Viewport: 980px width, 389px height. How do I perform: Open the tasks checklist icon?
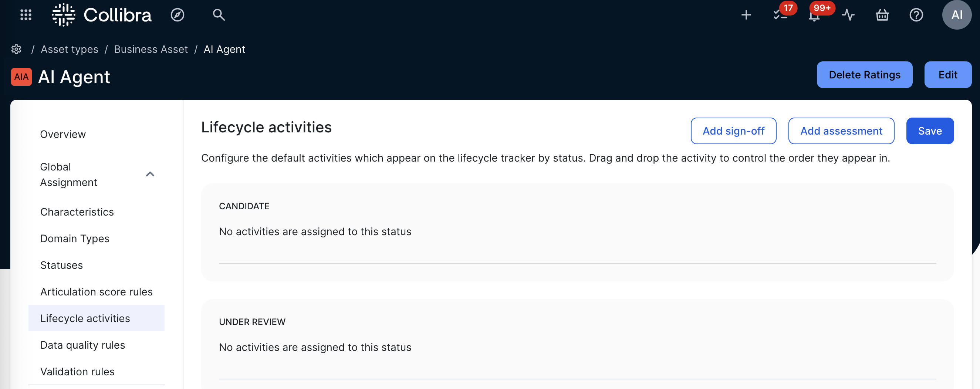click(x=780, y=15)
